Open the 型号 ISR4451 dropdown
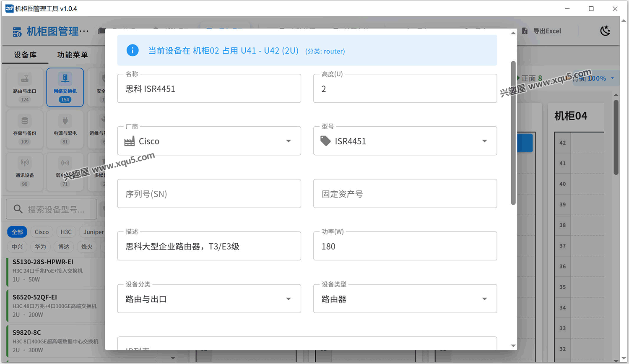 pyautogui.click(x=405, y=141)
